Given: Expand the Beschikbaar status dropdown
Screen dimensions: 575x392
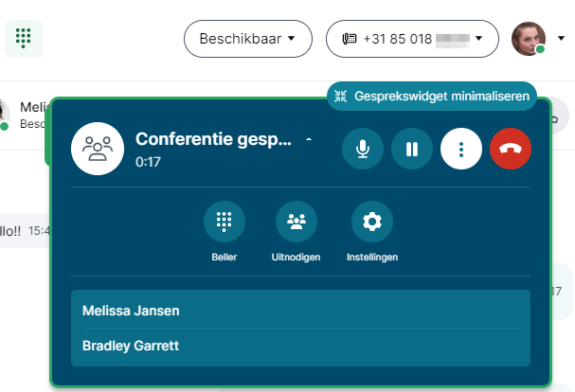Looking at the screenshot, I should coord(247,39).
